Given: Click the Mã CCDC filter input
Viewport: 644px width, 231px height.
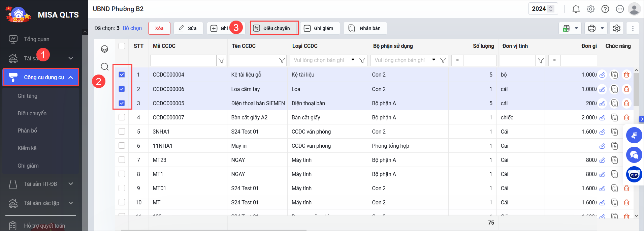Looking at the screenshot, I should [x=183, y=60].
